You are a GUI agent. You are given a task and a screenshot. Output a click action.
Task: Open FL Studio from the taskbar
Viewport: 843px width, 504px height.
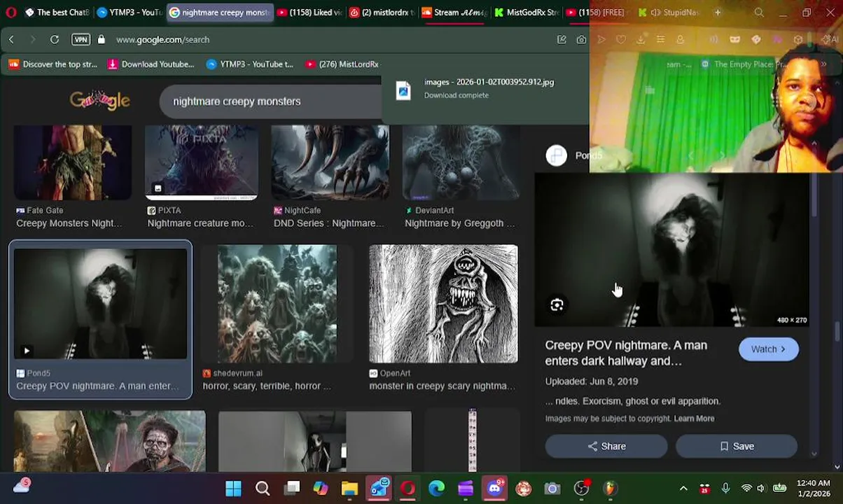point(610,489)
